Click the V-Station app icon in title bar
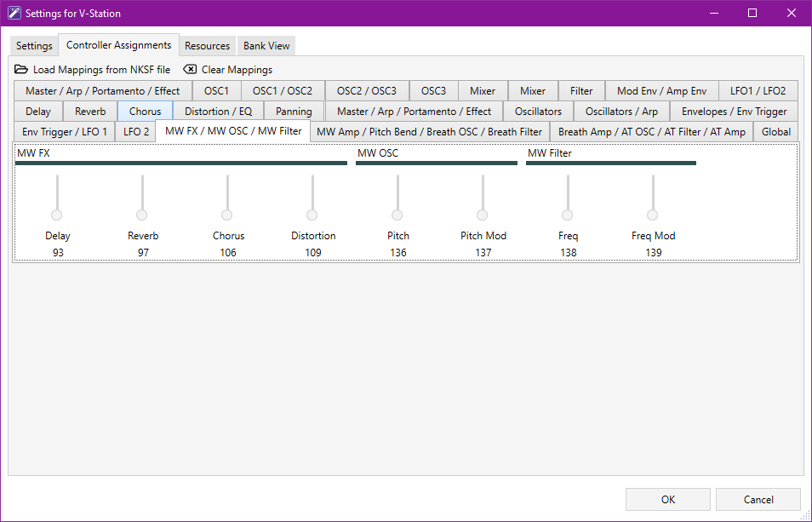 14,13
